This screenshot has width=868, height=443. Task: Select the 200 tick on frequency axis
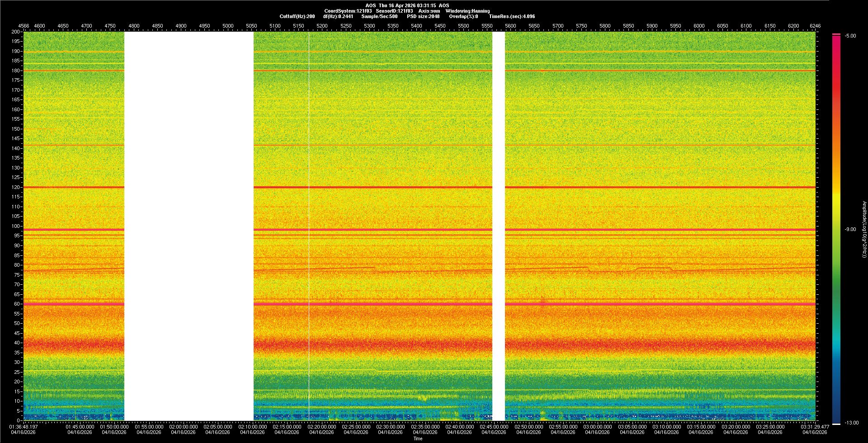tap(15, 32)
